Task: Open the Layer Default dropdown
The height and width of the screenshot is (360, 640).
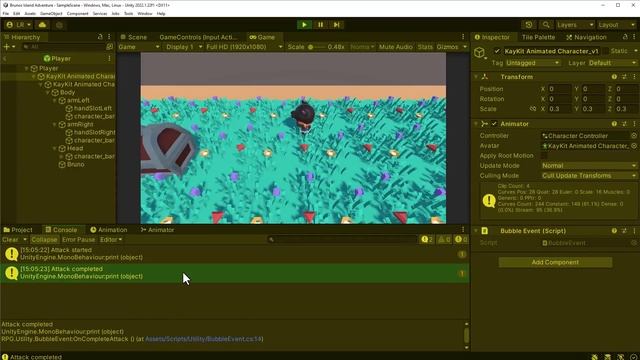Action: pos(612,63)
